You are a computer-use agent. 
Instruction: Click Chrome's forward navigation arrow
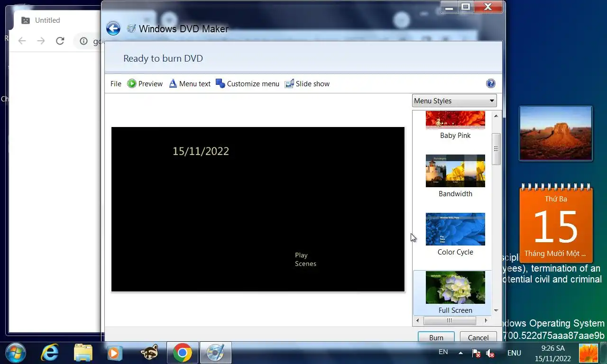pos(41,41)
